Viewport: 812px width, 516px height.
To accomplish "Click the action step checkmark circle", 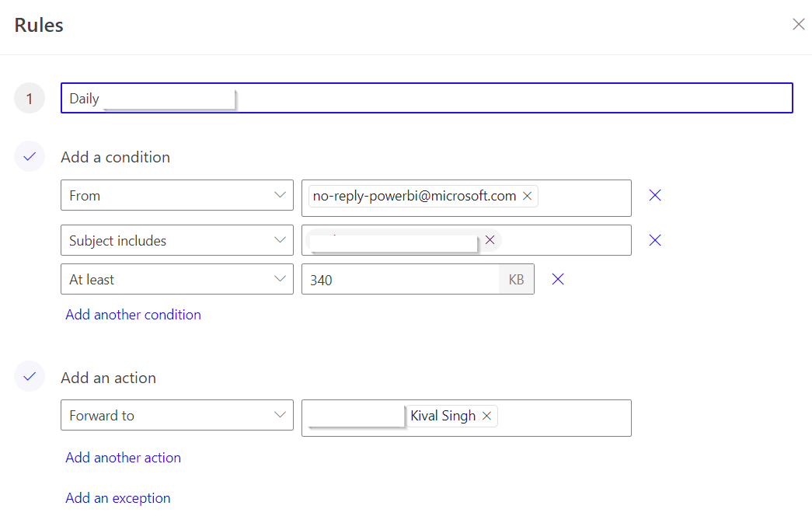I will click(x=30, y=377).
